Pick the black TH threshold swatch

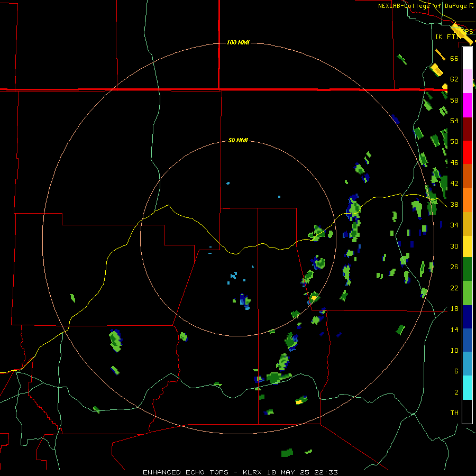click(x=467, y=411)
